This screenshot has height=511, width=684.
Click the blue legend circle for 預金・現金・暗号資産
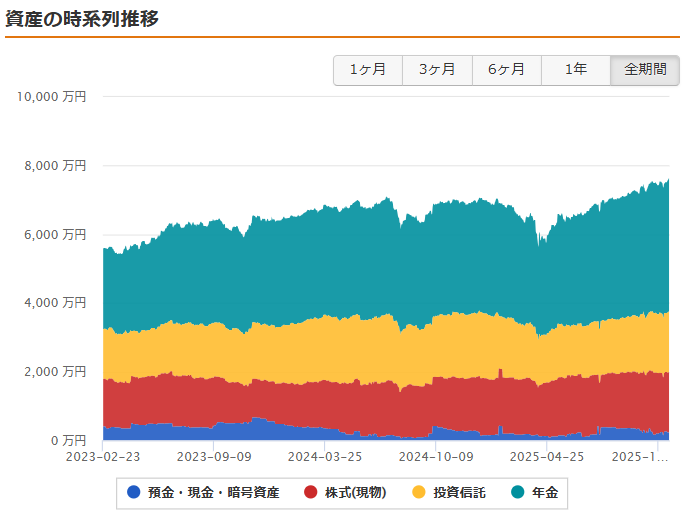pyautogui.click(x=134, y=492)
